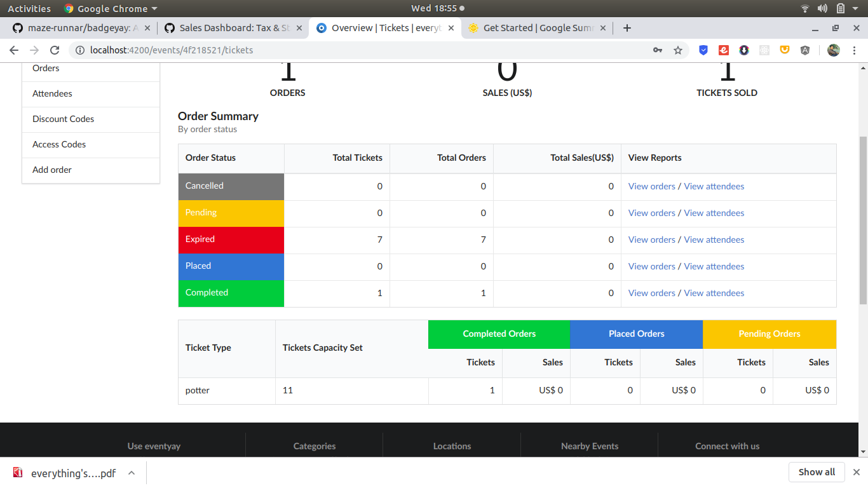This screenshot has width=868, height=488.
Task: Close the Sales Dashboard tab
Action: pos(299,28)
